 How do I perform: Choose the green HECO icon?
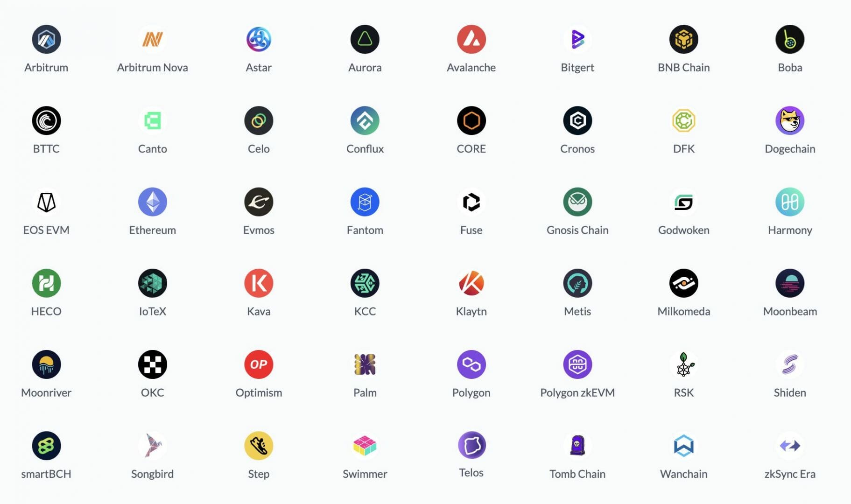[46, 283]
